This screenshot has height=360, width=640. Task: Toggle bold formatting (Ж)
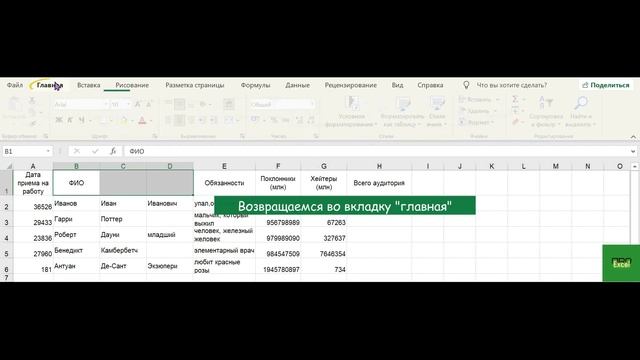click(59, 120)
